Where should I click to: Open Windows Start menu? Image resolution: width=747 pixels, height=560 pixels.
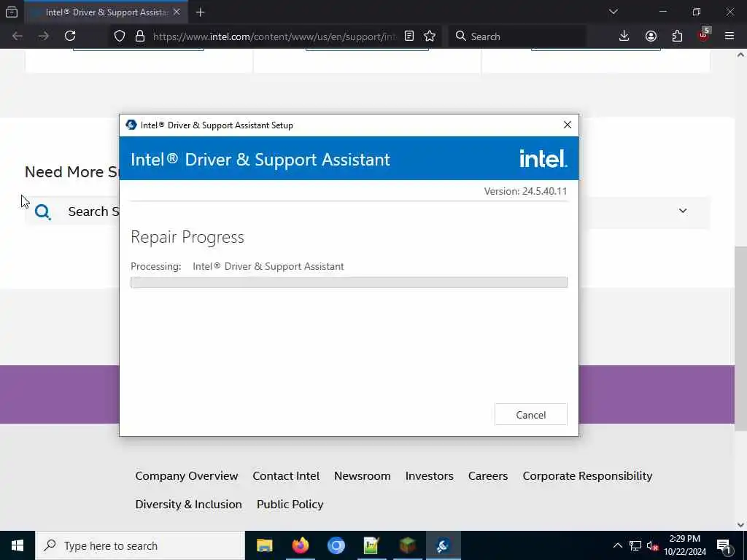(18, 545)
